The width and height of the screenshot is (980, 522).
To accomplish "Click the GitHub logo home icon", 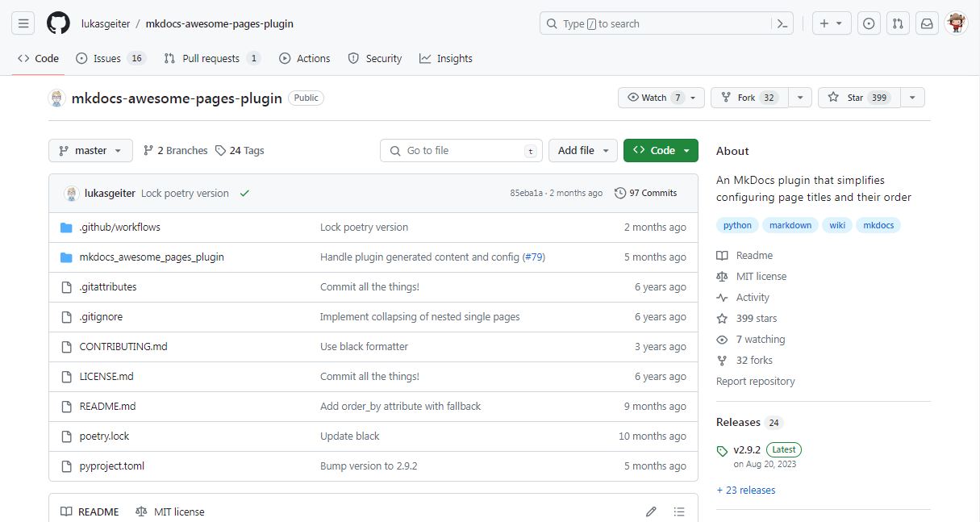I will click(58, 23).
